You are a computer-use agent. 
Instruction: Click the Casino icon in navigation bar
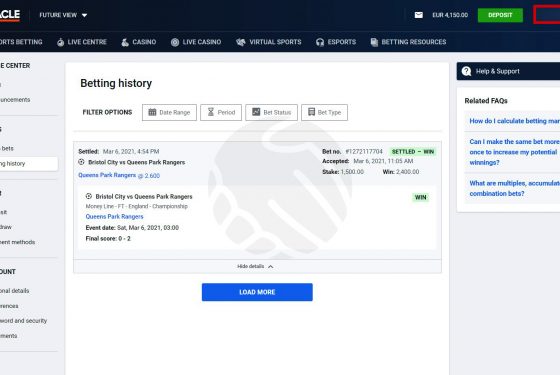[x=125, y=42]
